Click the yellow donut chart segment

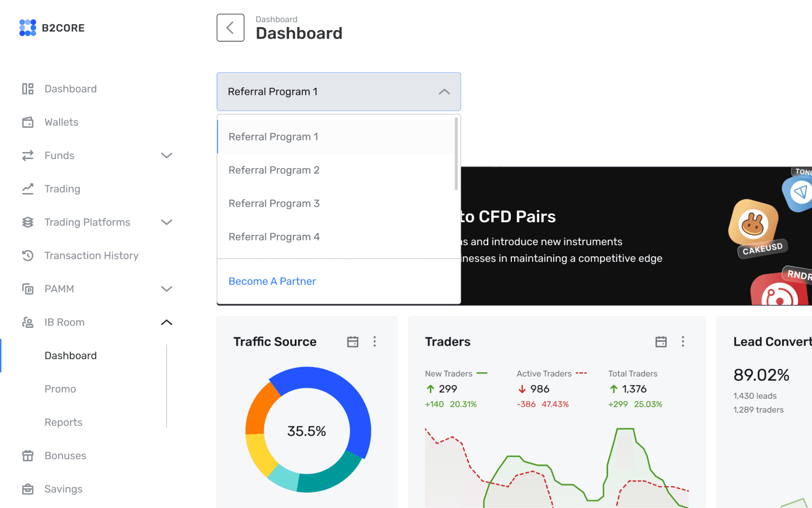tap(260, 453)
